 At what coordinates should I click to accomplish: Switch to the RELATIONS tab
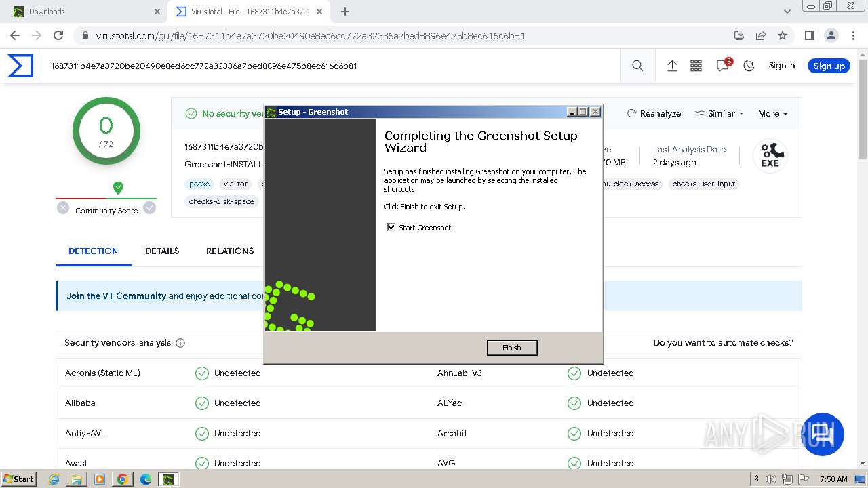(x=230, y=251)
